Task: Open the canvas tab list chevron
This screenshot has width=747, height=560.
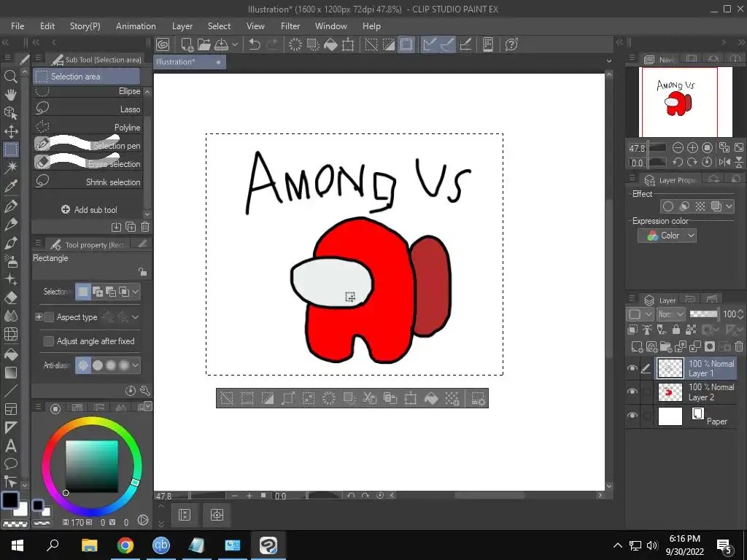Action: point(609,61)
